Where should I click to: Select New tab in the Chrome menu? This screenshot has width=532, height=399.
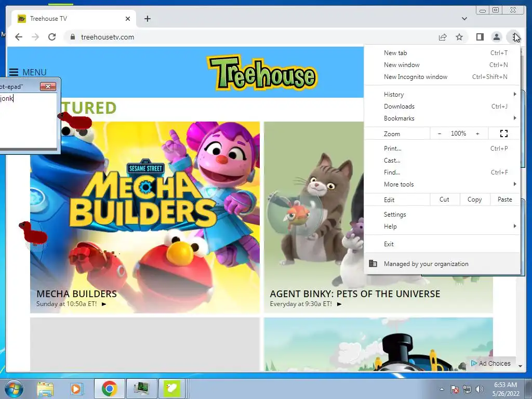click(x=442, y=53)
